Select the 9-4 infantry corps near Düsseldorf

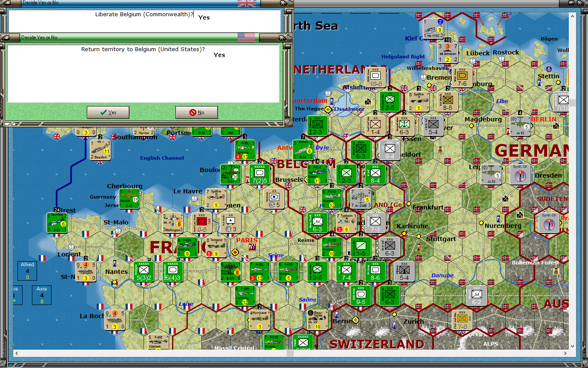tap(390, 150)
